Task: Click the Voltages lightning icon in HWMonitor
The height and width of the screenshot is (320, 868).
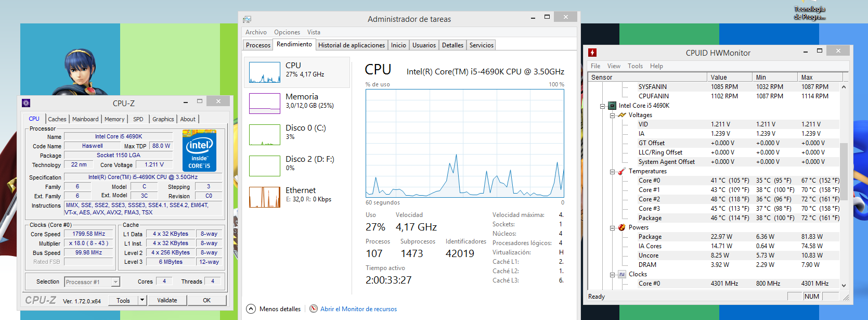Action: (x=622, y=115)
